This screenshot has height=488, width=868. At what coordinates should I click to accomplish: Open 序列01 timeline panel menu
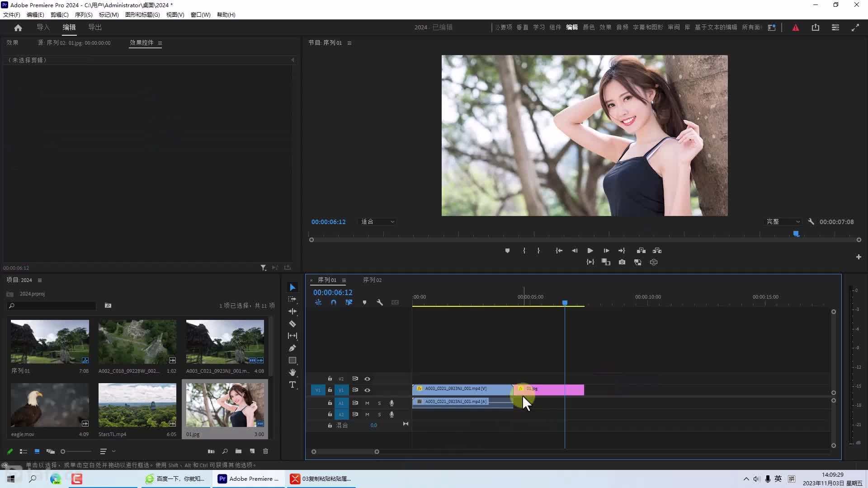coord(344,280)
